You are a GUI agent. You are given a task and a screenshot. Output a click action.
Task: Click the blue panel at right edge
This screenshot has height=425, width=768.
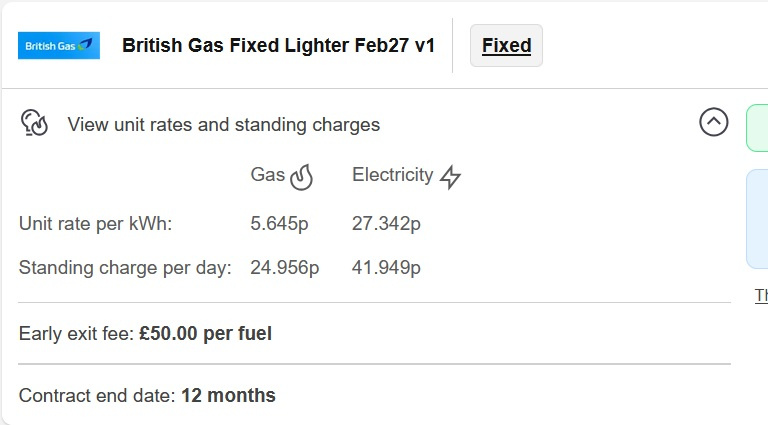pyautogui.click(x=757, y=219)
